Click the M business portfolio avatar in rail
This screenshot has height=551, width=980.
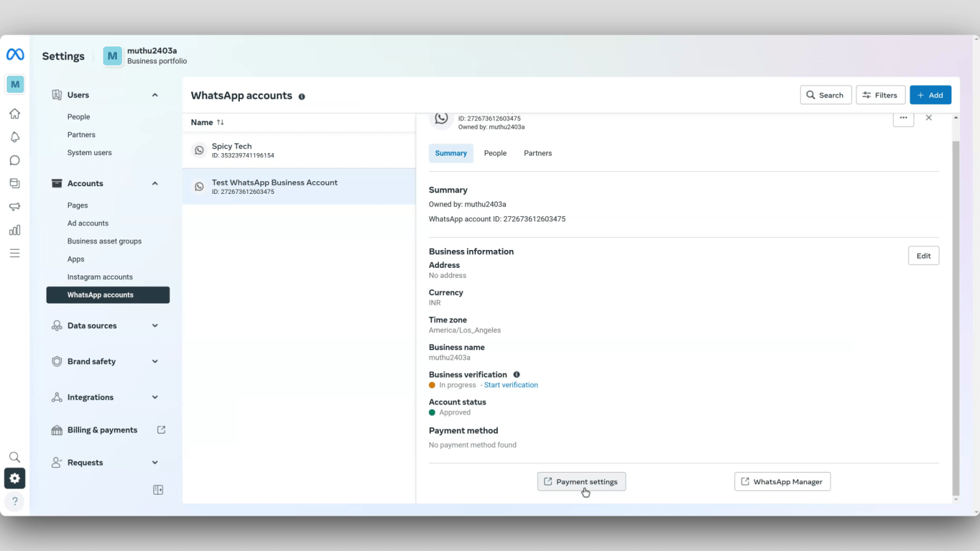(15, 84)
